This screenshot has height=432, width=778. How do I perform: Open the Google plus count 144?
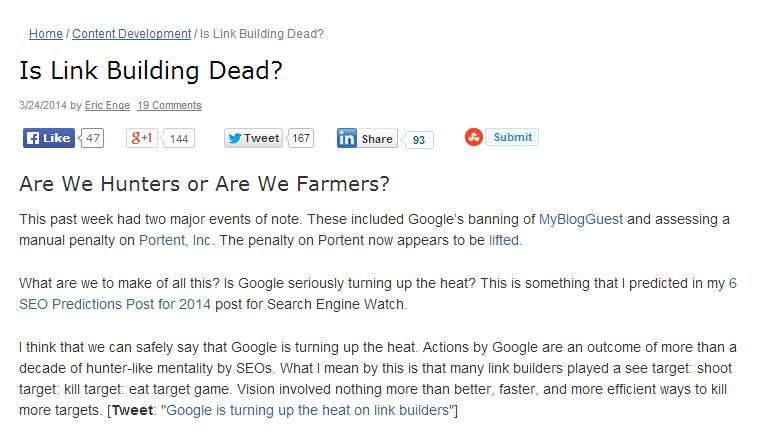pyautogui.click(x=179, y=138)
